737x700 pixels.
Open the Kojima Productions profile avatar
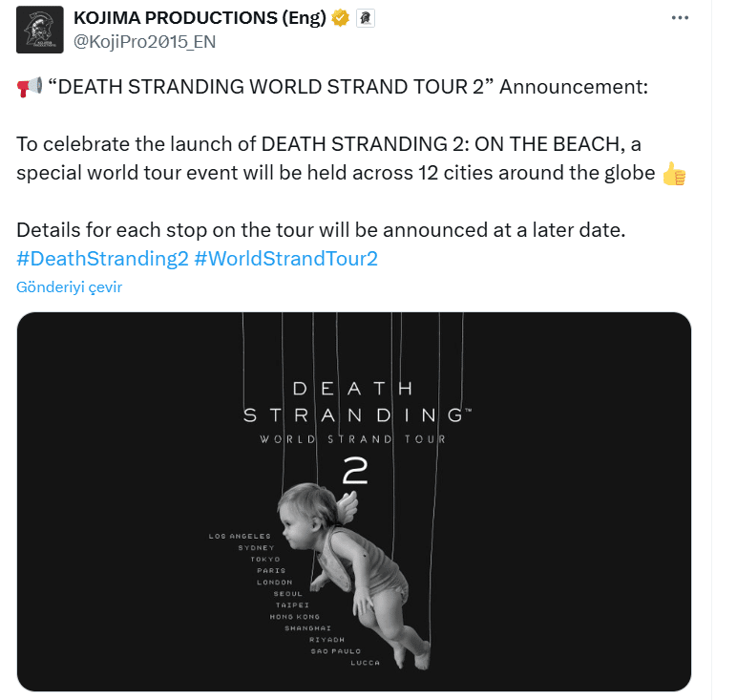(x=40, y=29)
